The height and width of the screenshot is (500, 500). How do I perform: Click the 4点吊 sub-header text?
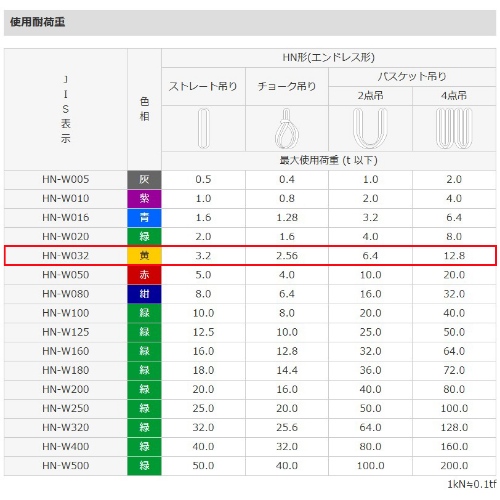point(454,96)
